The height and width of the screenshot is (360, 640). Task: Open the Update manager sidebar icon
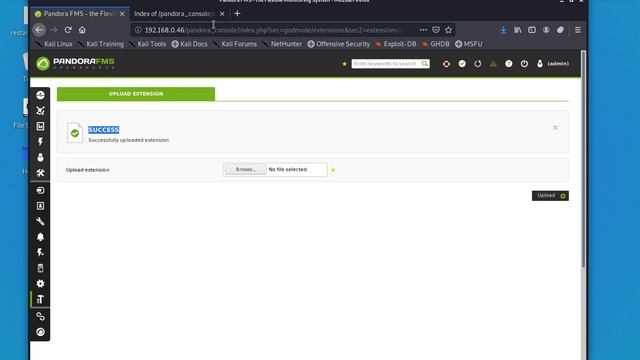(40, 332)
